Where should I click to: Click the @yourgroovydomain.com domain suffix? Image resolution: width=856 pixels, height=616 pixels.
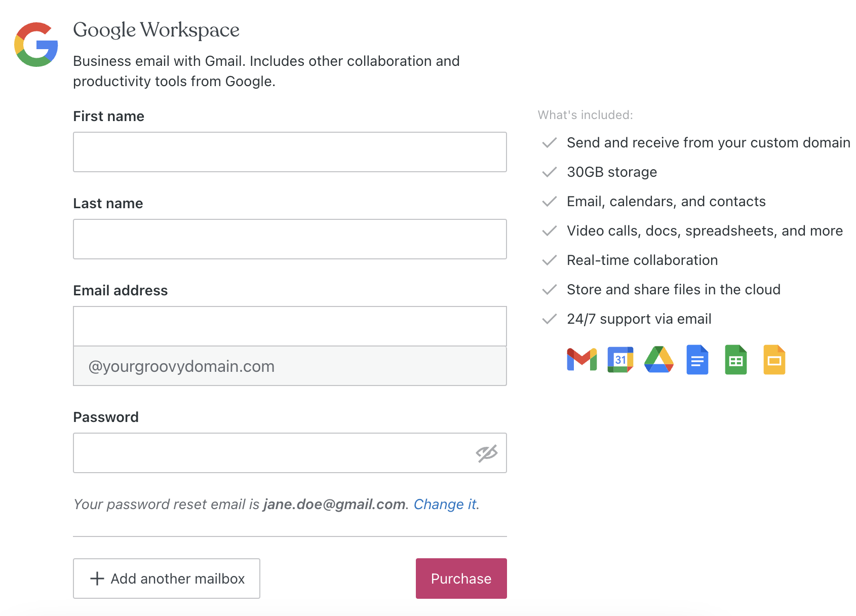[x=290, y=366]
